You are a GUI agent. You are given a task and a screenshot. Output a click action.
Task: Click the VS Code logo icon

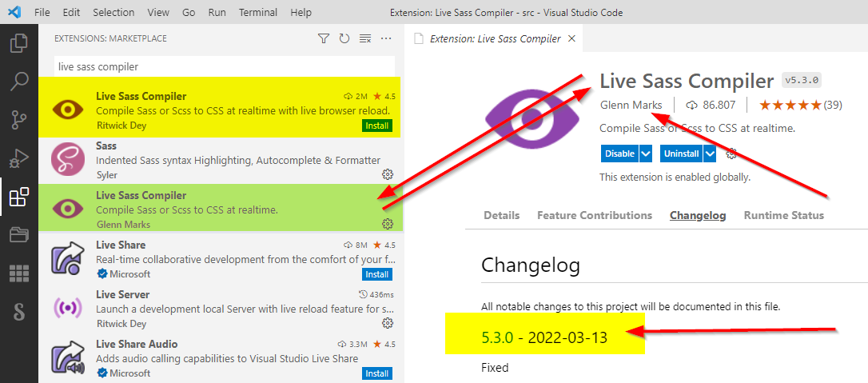14,12
